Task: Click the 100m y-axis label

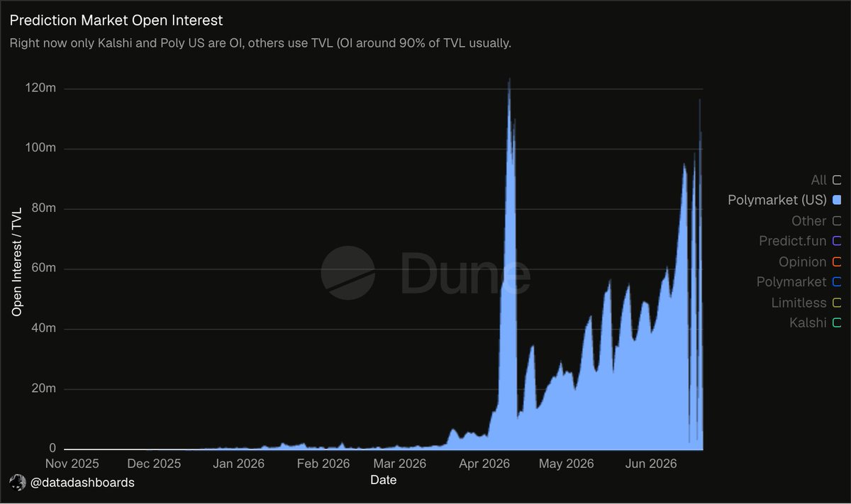Action: point(40,148)
